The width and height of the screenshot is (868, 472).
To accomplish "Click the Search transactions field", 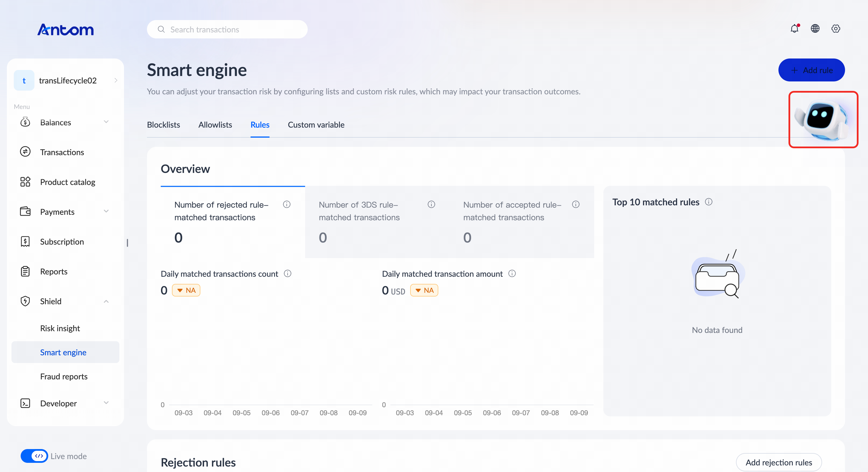I will (x=227, y=29).
